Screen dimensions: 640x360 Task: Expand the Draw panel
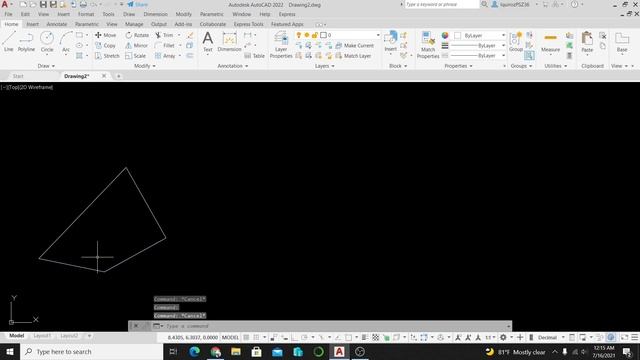(x=46, y=66)
